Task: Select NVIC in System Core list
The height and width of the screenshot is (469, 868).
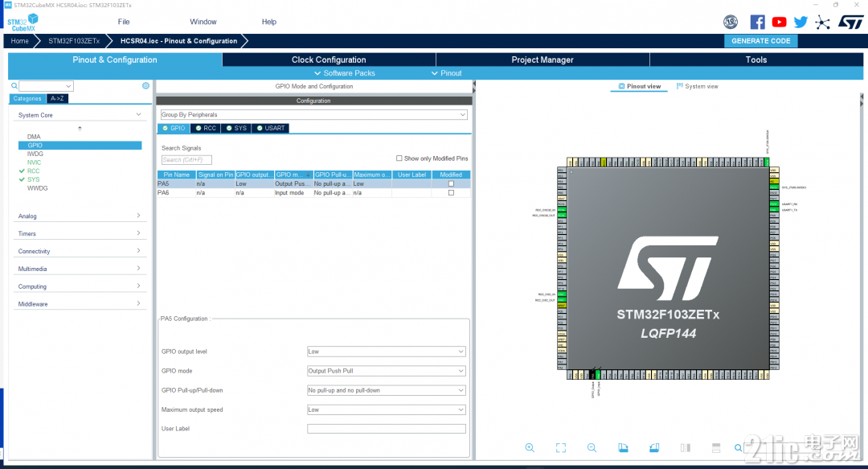Action: [35, 163]
